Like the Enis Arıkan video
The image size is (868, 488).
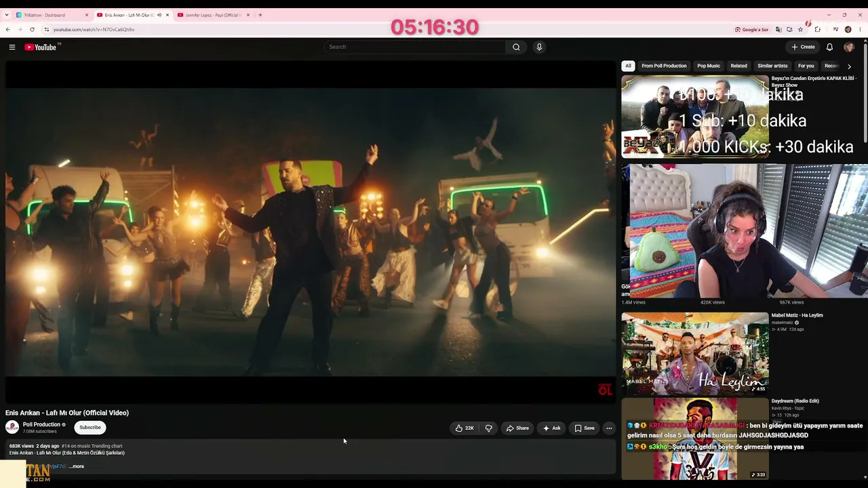pos(465,428)
